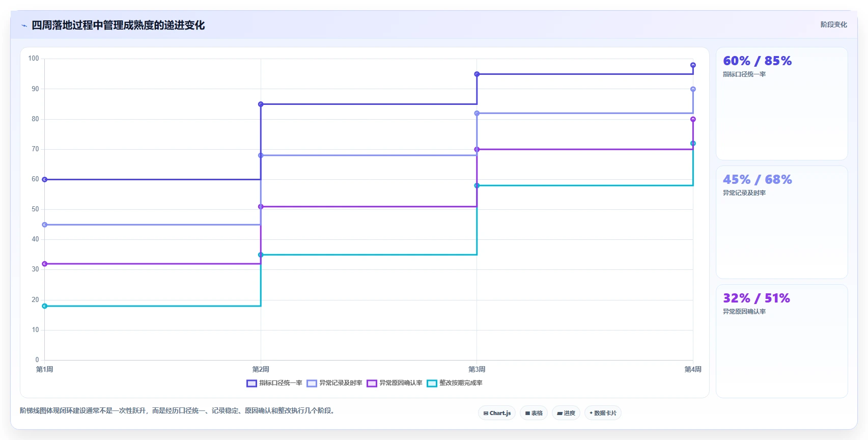This screenshot has height=440, width=868.
Task: Click 指标口径统一率 point at 60 in 第1周
Action: tap(45, 180)
